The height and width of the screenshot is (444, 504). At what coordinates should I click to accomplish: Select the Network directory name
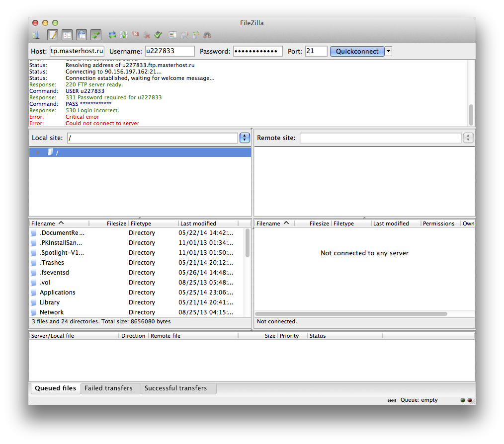pos(52,312)
